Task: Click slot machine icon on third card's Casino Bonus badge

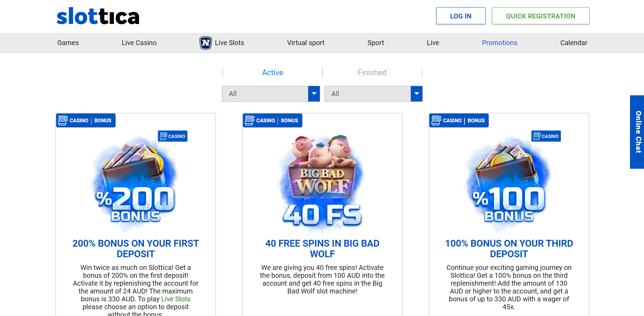Action: click(x=436, y=120)
